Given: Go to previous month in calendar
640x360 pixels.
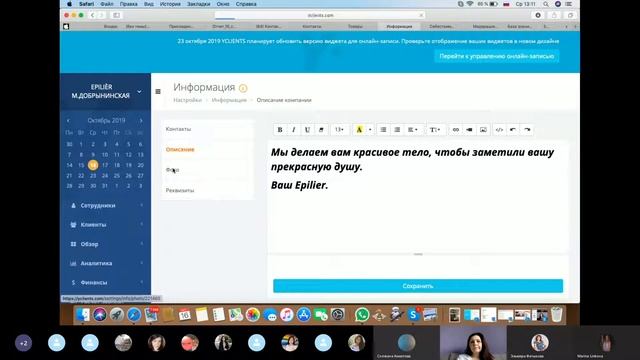Looking at the screenshot, I should (x=68, y=120).
